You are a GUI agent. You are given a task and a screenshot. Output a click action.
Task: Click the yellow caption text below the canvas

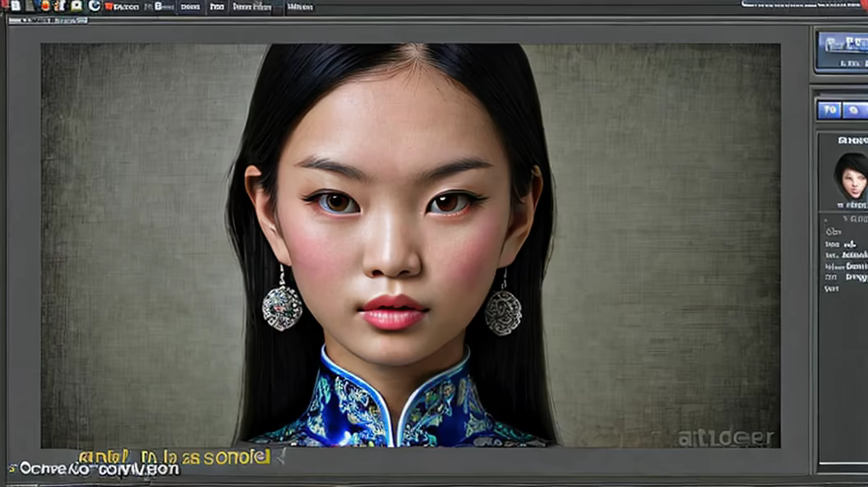174,457
